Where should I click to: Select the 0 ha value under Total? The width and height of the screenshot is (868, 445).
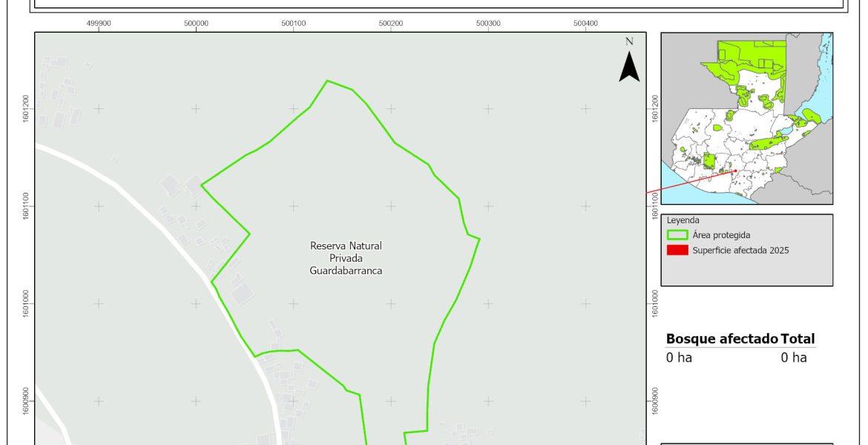(x=793, y=357)
